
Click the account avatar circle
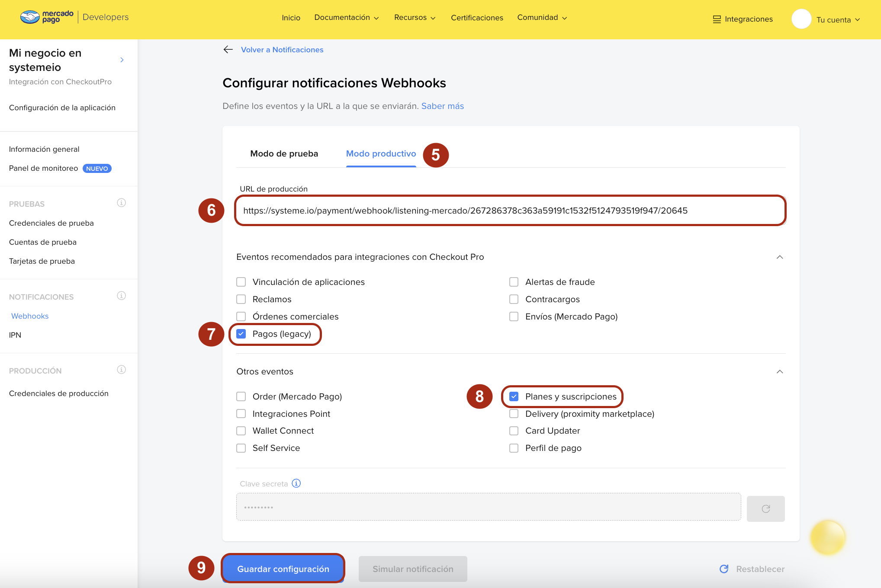pyautogui.click(x=801, y=19)
